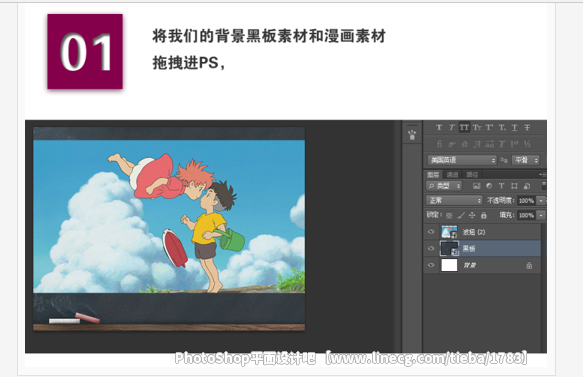The image size is (583, 377).
Task: Enable swash OpenType option
Action: point(477,144)
